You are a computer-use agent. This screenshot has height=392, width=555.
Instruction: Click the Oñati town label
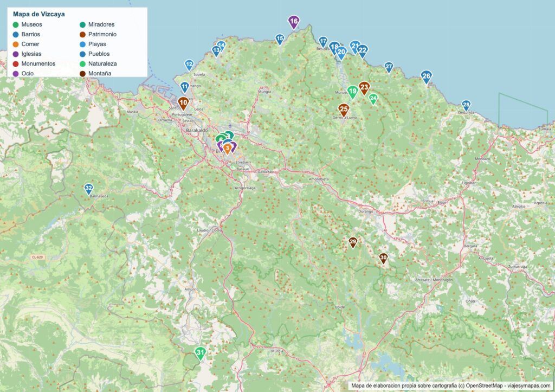[470, 301]
